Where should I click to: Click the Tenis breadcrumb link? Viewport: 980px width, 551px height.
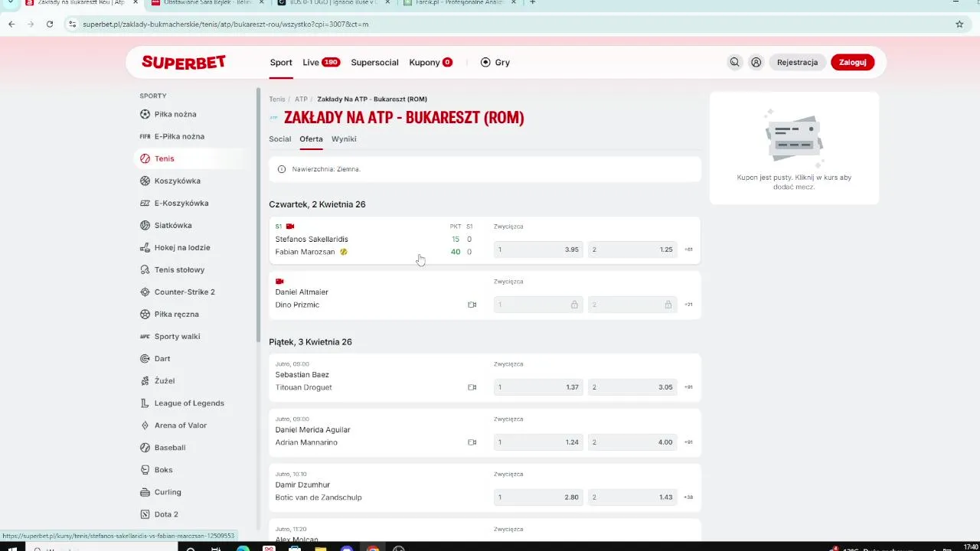tap(276, 99)
